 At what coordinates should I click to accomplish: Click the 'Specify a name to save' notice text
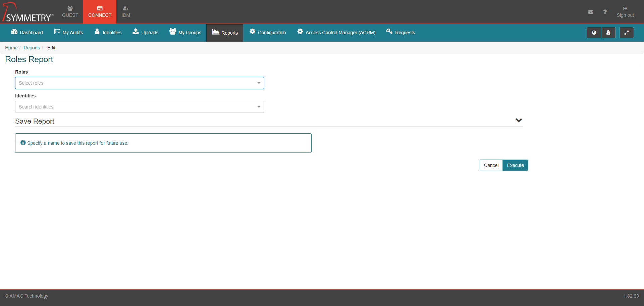(78, 143)
